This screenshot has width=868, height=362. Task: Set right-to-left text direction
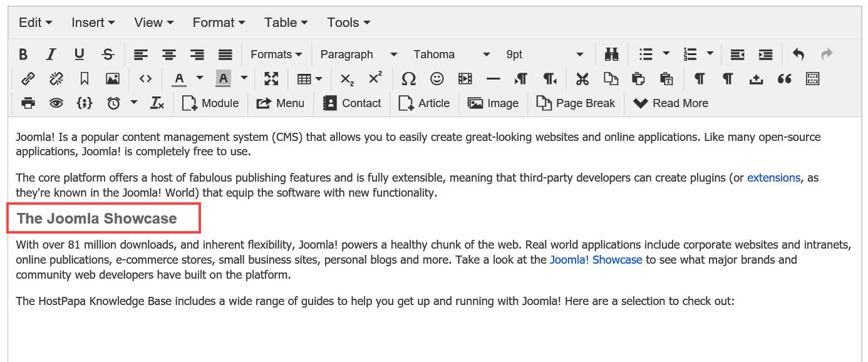pyautogui.click(x=550, y=79)
